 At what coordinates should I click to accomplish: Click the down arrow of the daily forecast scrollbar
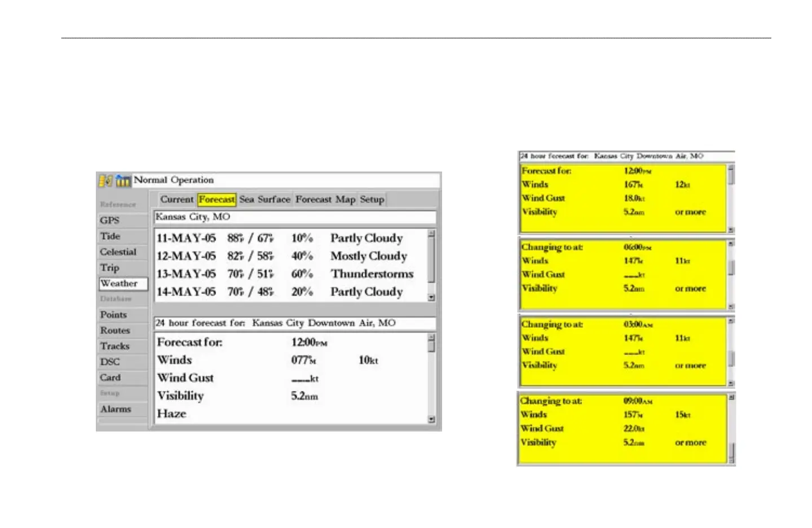(431, 297)
